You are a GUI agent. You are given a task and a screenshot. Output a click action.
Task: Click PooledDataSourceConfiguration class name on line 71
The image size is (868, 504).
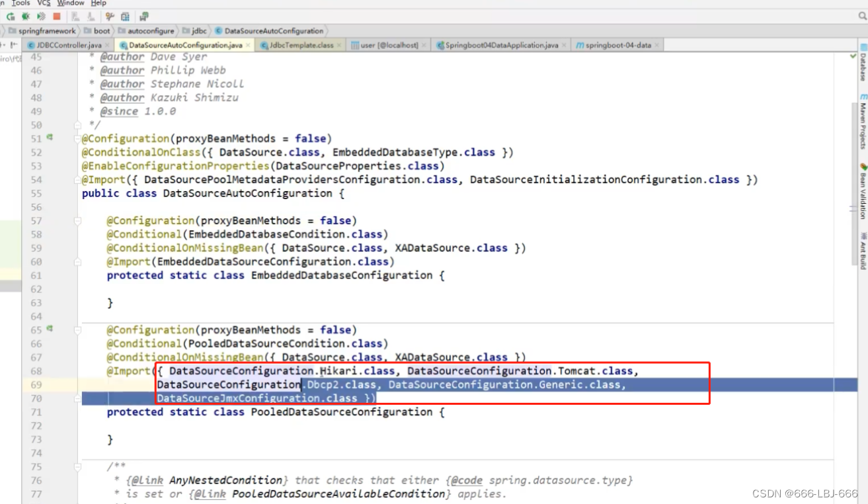[342, 411]
